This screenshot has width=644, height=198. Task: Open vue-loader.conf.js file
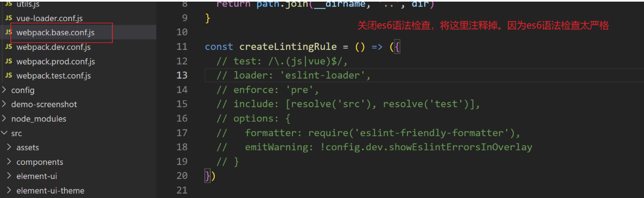50,18
